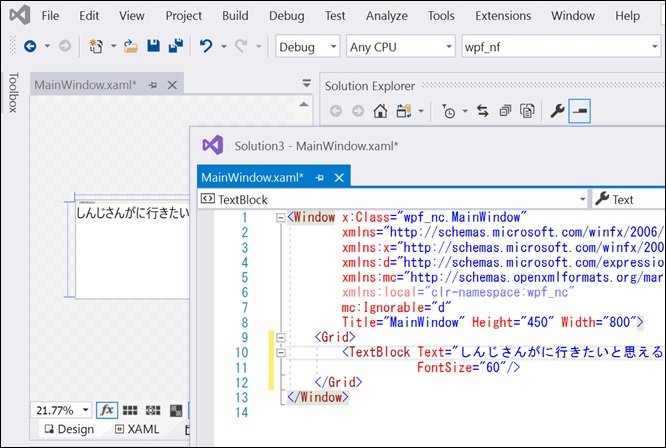Open the TextBlock element dropdown
Screen dimensions: 666x448
393,199
